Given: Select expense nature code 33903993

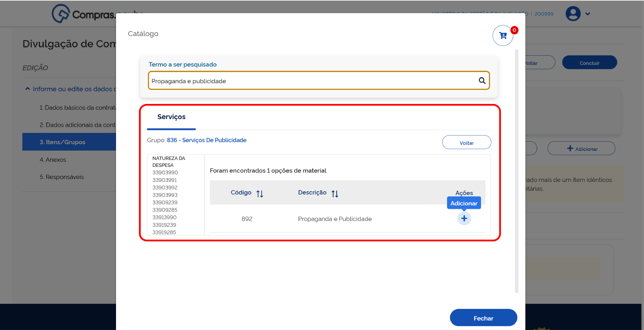Looking at the screenshot, I should [x=165, y=195].
